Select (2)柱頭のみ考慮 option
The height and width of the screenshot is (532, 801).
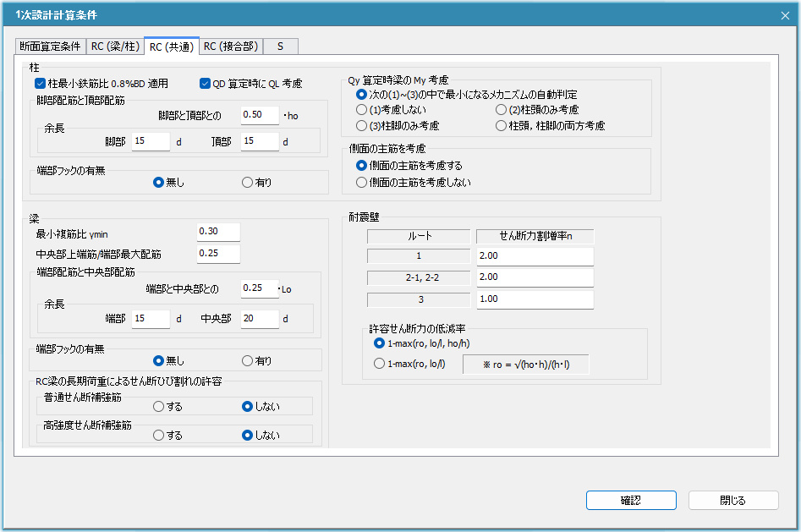(x=537, y=110)
